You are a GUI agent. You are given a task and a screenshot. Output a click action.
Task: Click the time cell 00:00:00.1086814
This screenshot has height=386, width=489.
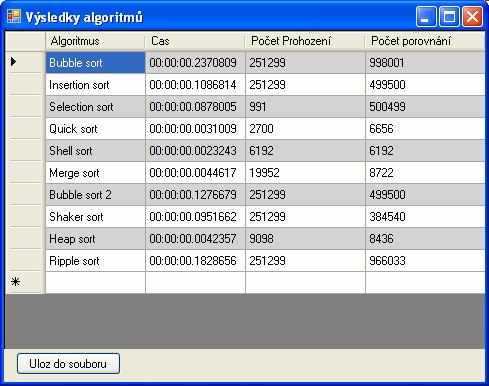tap(195, 85)
